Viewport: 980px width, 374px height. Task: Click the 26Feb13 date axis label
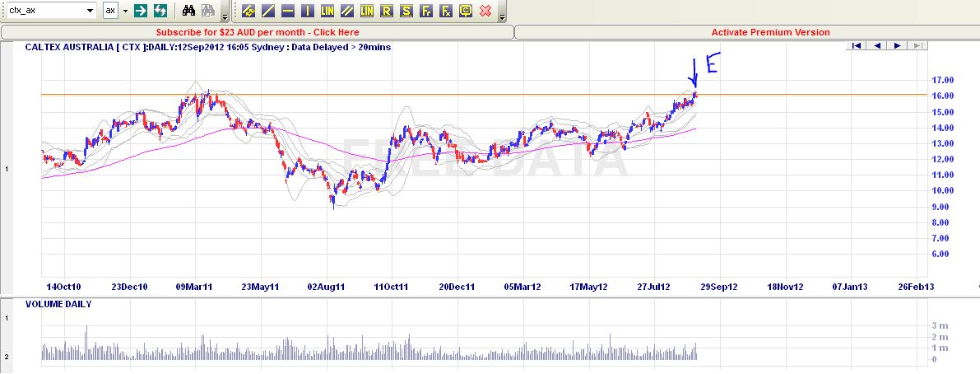[917, 287]
